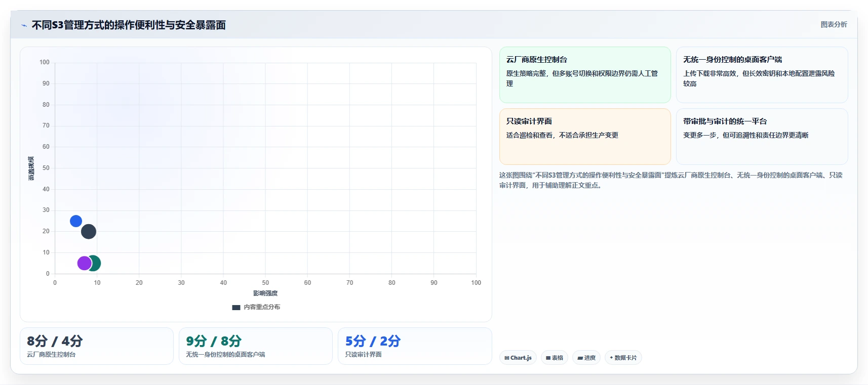Click 无统一身份控制的桌面客户端 label under 9分 / 8分
Screen dimensions: 868x385
point(225,355)
